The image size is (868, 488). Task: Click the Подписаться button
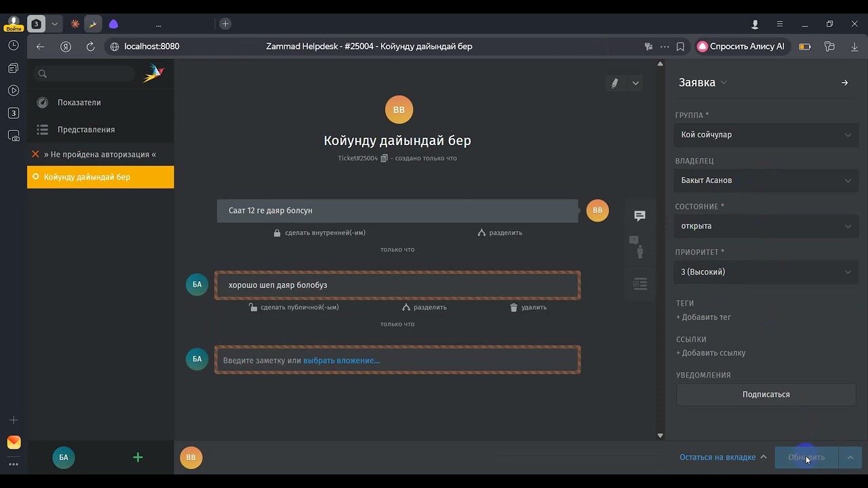766,394
